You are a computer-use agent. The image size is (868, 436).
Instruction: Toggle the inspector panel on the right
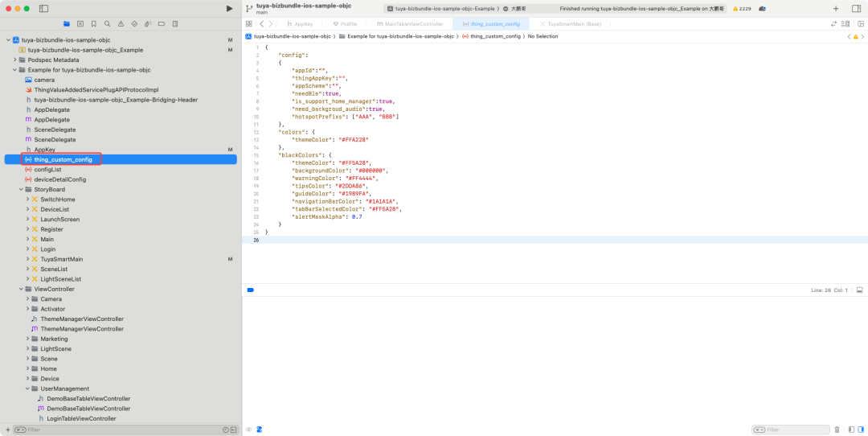tap(856, 9)
